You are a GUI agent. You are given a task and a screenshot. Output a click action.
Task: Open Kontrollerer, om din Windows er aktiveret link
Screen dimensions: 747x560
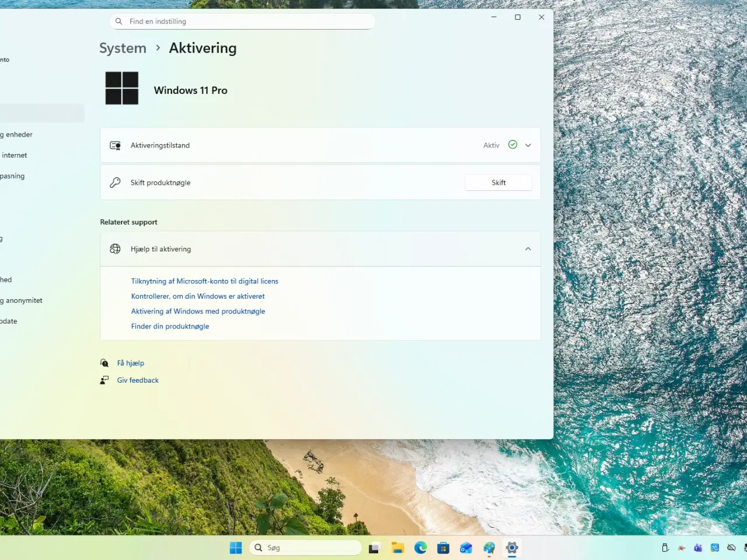(x=198, y=296)
